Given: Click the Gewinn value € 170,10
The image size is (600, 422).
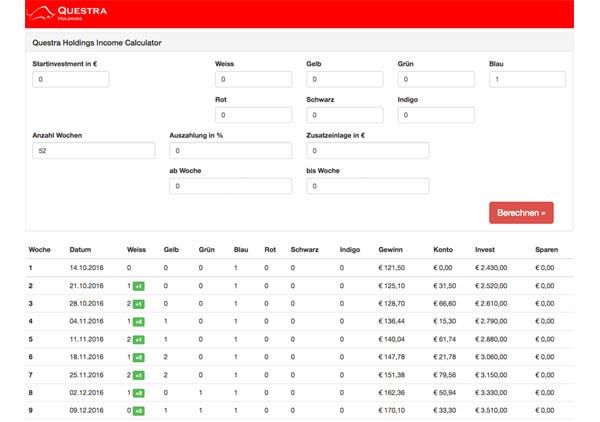Looking at the screenshot, I should [x=391, y=410].
